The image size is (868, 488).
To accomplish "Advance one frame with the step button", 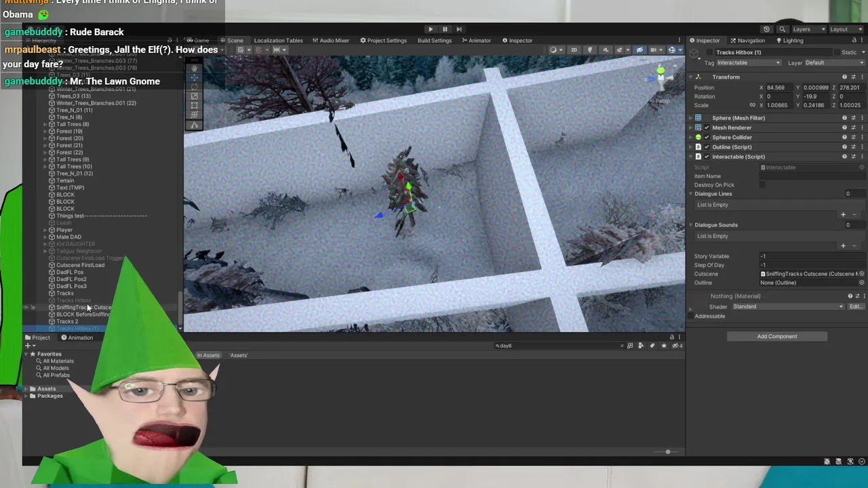I will tap(459, 29).
